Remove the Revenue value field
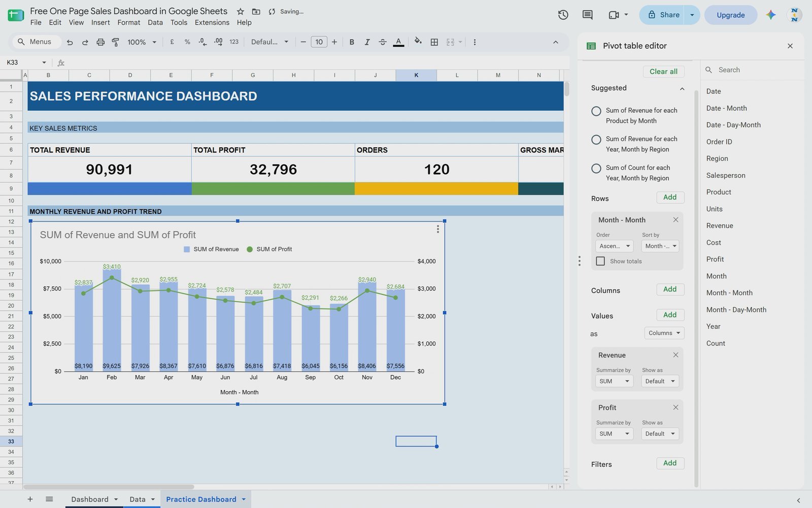Image resolution: width=812 pixels, height=508 pixels. 675,355
